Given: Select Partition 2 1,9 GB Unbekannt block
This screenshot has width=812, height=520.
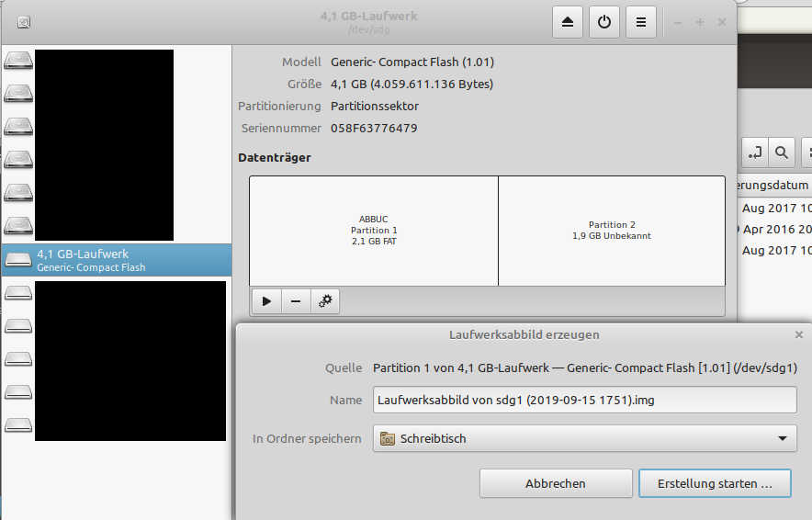Looking at the screenshot, I should coord(612,231).
